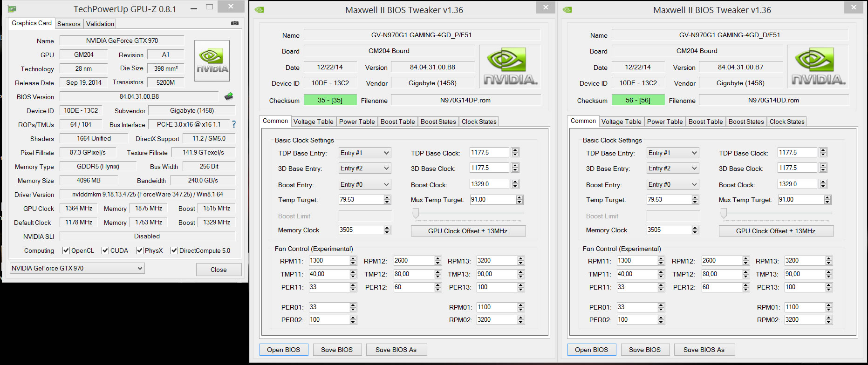The width and height of the screenshot is (868, 365).
Task: Click Save BIOS in left Tweaker
Action: click(337, 350)
